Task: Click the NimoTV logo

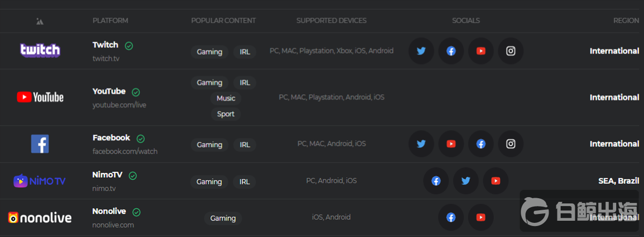Action: 40,181
